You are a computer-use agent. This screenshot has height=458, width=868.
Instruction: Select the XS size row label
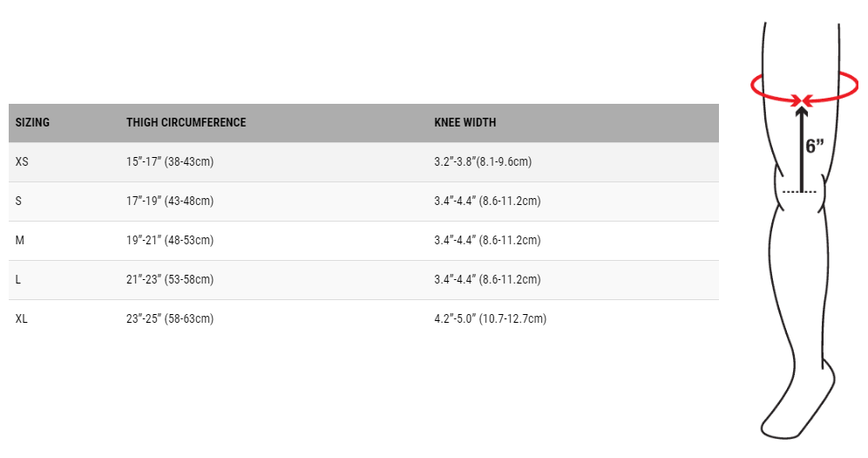click(23, 162)
